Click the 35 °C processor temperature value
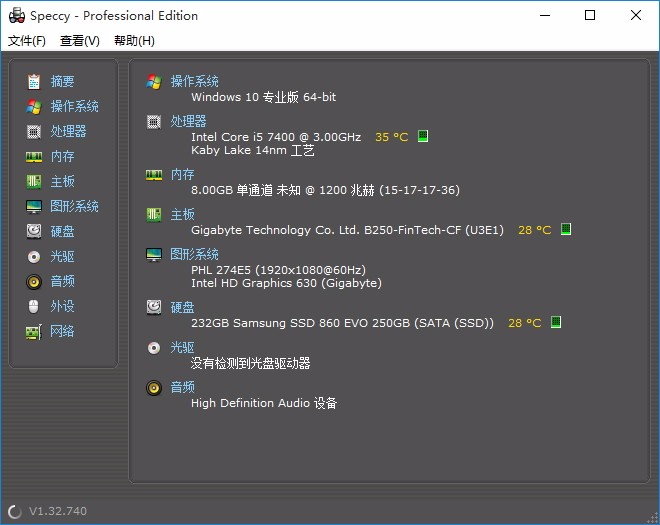Image resolution: width=660 pixels, height=525 pixels. coord(391,137)
